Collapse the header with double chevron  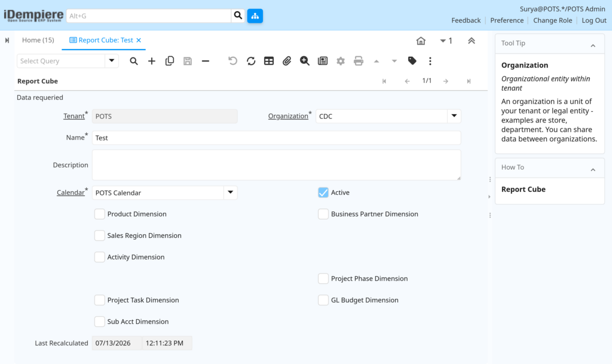[x=472, y=41]
